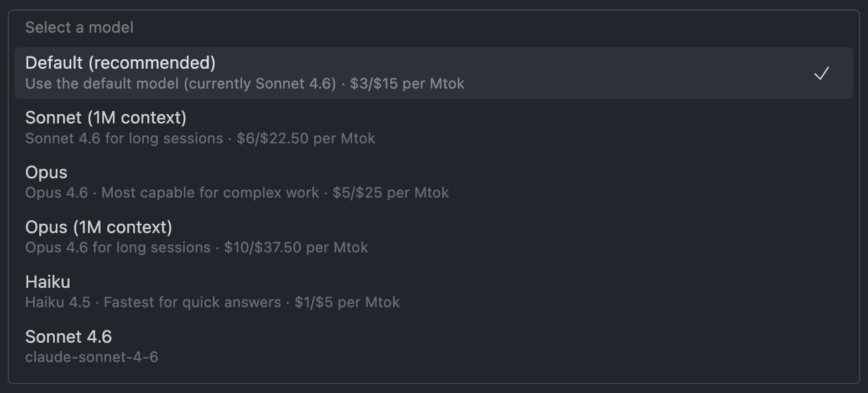The height and width of the screenshot is (393, 868).
Task: Click the $3/$15 per Mtok price
Action: 407,84
